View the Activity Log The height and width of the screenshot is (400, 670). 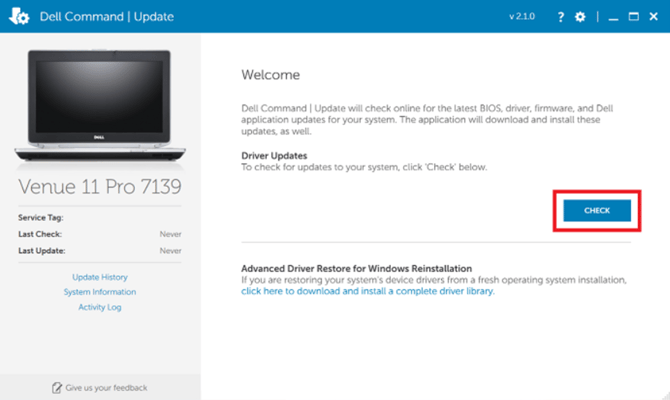pyautogui.click(x=100, y=307)
